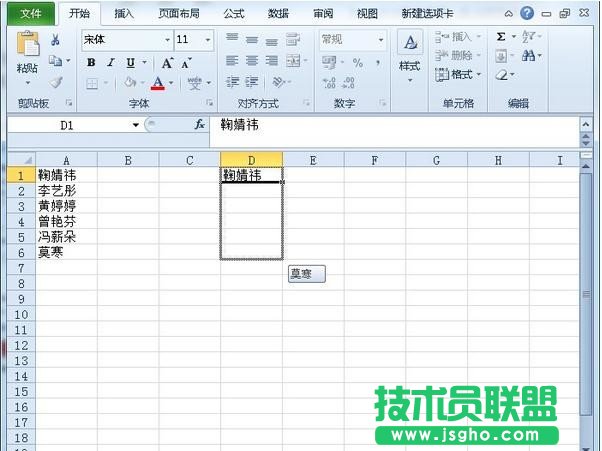The image size is (602, 451).
Task: Align text to middle vertically
Action: point(252,40)
